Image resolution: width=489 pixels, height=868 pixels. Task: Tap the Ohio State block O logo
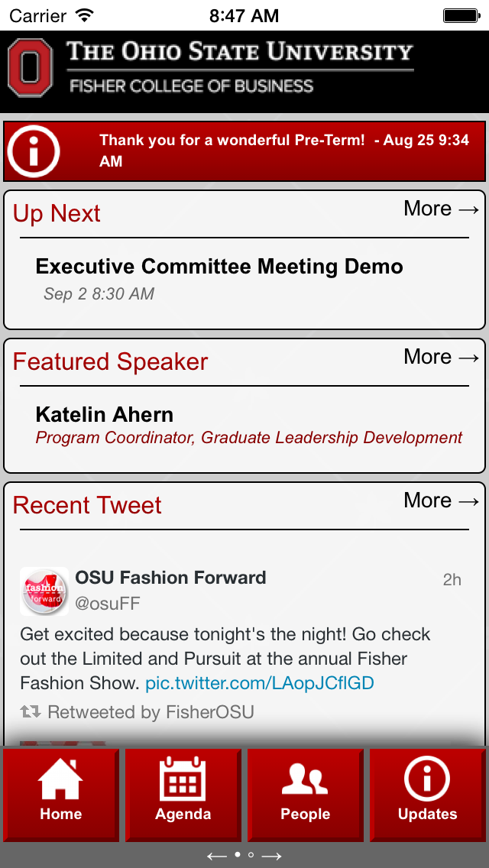click(31, 72)
